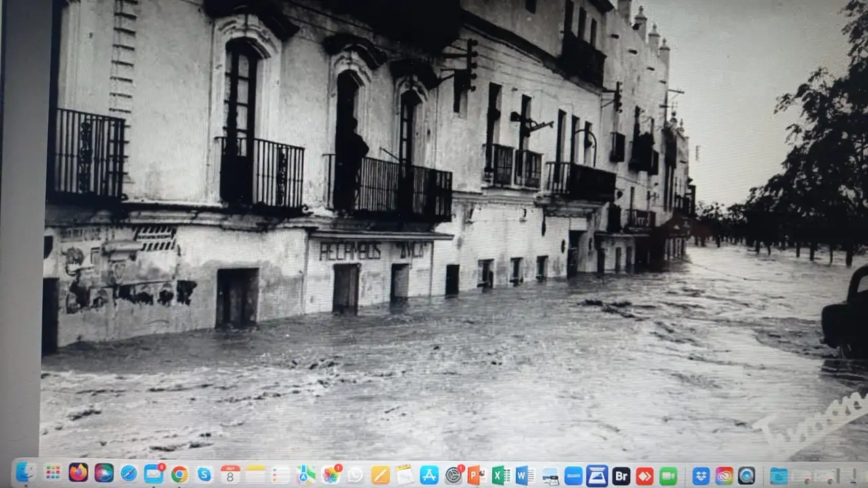Open System Preferences with update badge
This screenshot has width=868, height=488.
click(x=453, y=474)
